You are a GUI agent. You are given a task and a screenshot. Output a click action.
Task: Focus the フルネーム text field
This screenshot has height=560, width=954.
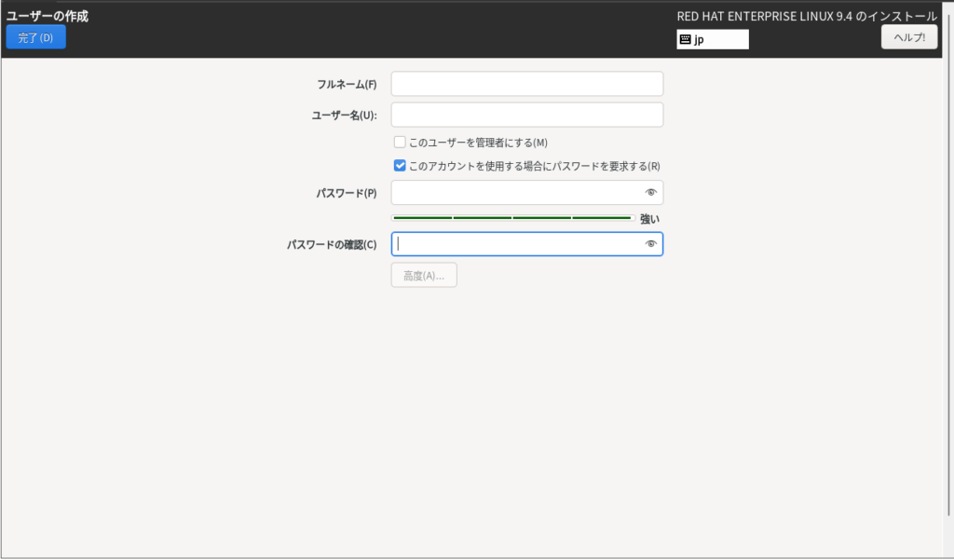click(526, 85)
